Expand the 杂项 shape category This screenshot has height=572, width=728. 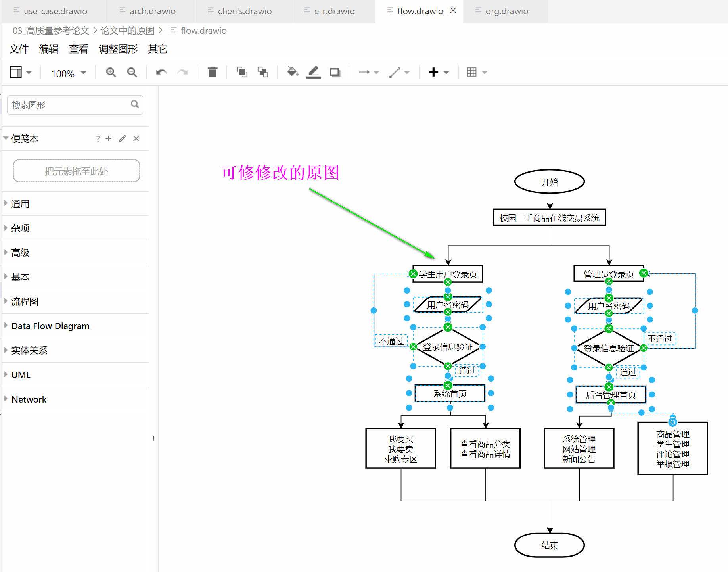click(x=75, y=228)
